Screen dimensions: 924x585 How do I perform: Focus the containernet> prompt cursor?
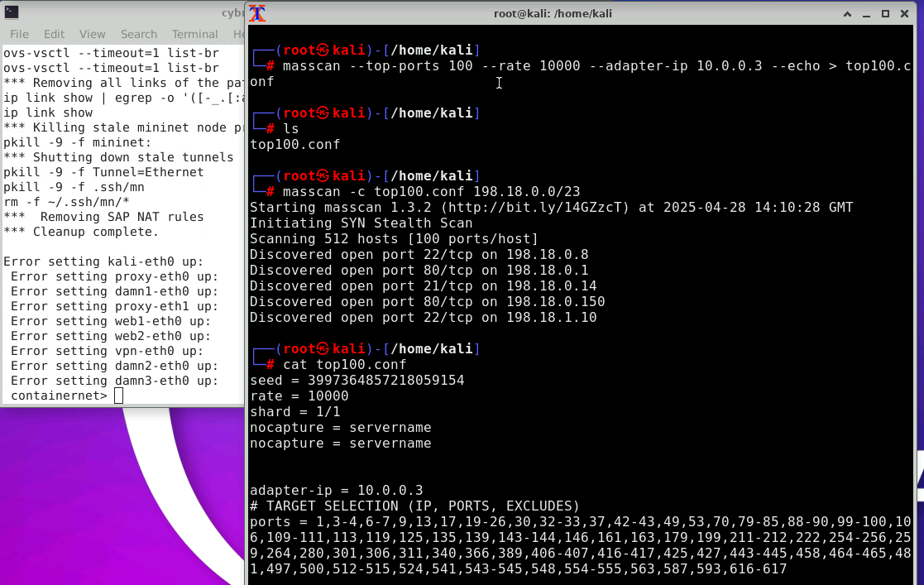[x=118, y=396]
